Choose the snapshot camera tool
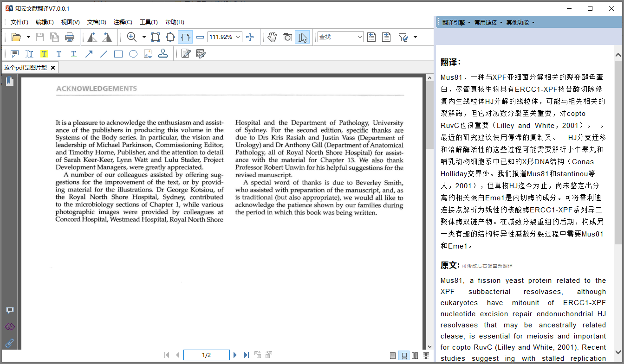This screenshot has width=624, height=364. click(x=287, y=37)
